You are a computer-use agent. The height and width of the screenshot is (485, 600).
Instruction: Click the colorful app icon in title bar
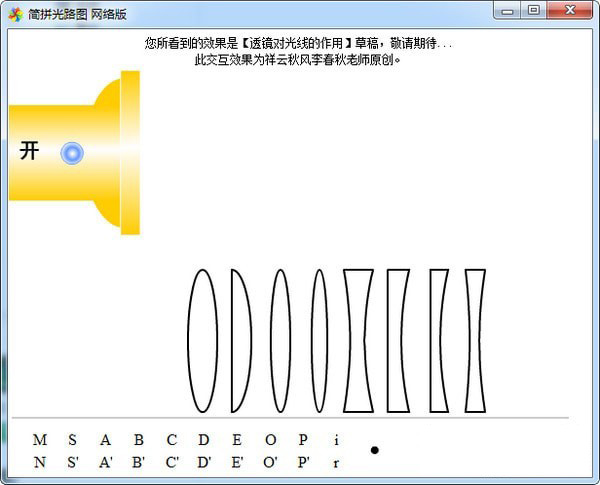pyautogui.click(x=16, y=15)
